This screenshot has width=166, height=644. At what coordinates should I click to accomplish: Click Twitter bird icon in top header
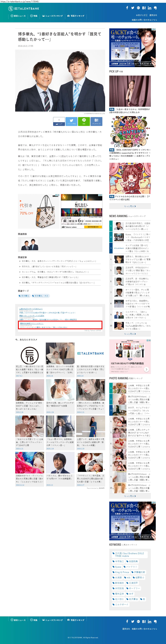click(x=133, y=8)
